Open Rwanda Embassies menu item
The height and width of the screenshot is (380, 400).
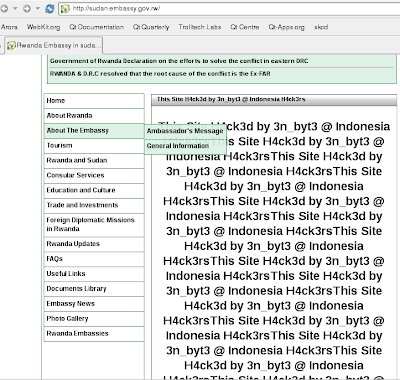pos(94,334)
